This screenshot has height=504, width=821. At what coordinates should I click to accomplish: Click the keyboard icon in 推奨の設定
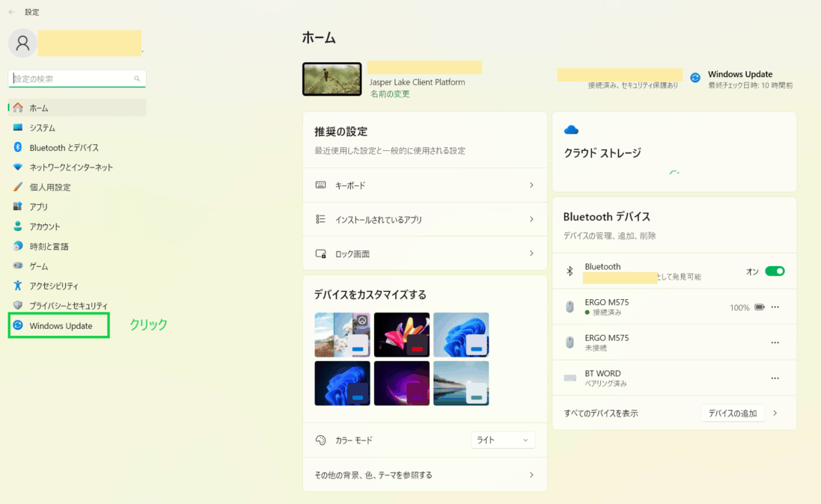[320, 185]
